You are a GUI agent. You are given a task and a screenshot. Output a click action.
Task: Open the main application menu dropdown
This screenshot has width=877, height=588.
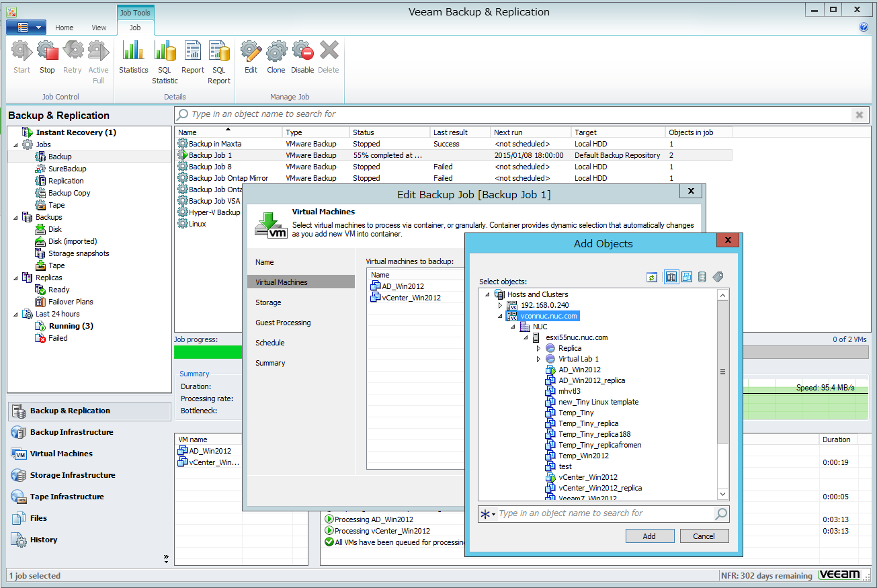(26, 28)
